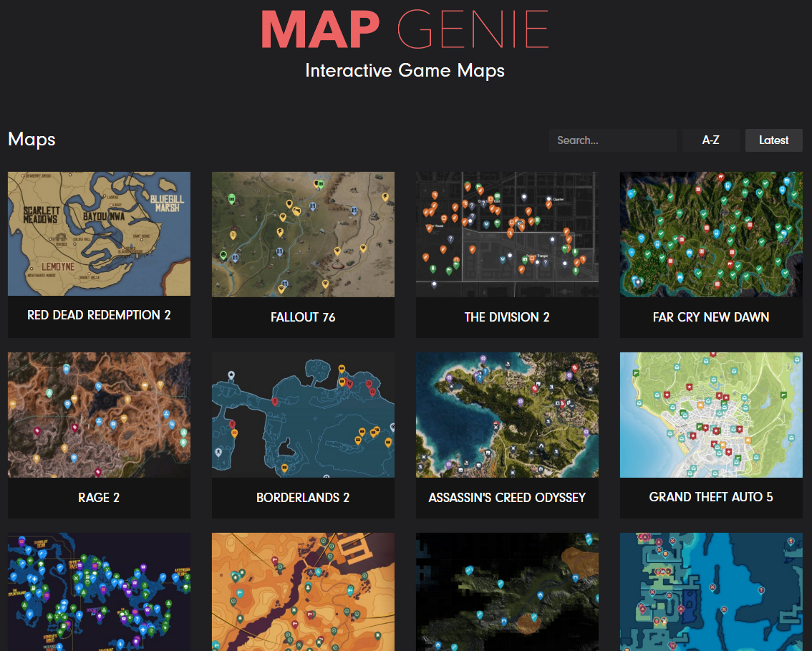Click the Interactive Game Maps subtitle

(405, 70)
